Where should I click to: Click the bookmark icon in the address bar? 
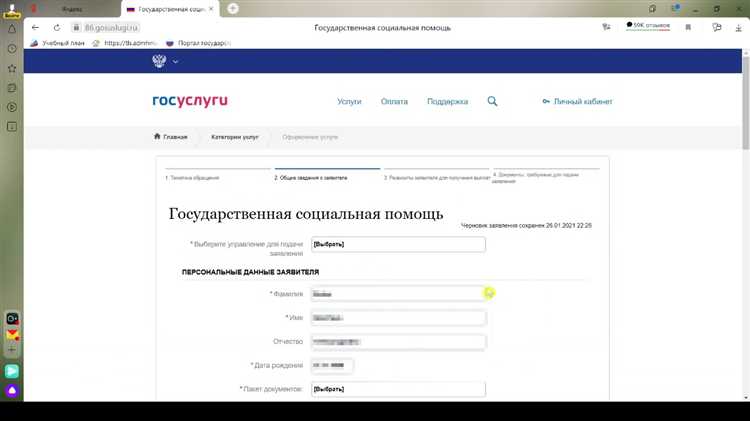click(688, 27)
